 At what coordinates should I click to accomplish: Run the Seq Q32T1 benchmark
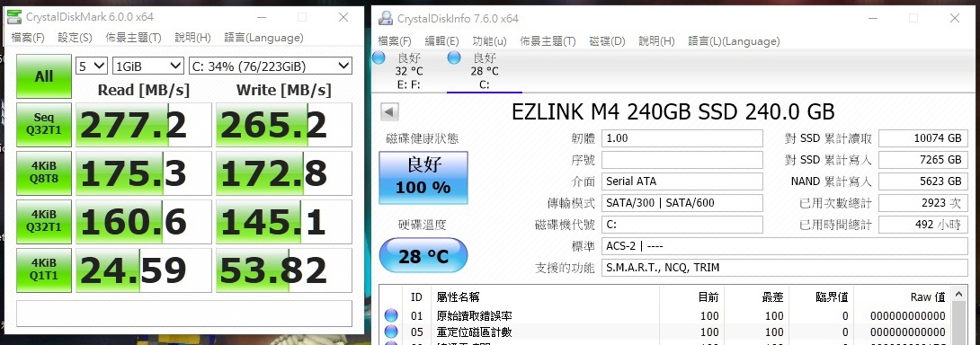point(44,125)
